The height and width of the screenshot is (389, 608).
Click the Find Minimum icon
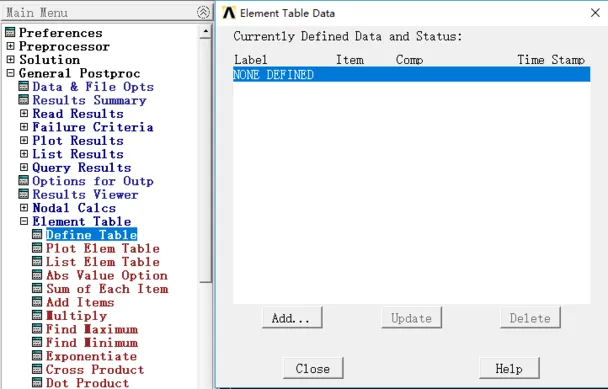point(37,342)
